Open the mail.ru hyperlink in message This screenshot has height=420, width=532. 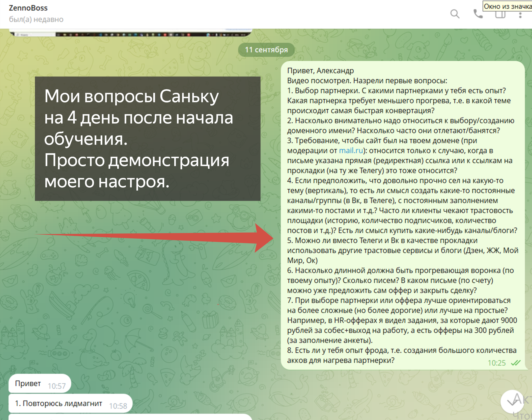pos(351,150)
